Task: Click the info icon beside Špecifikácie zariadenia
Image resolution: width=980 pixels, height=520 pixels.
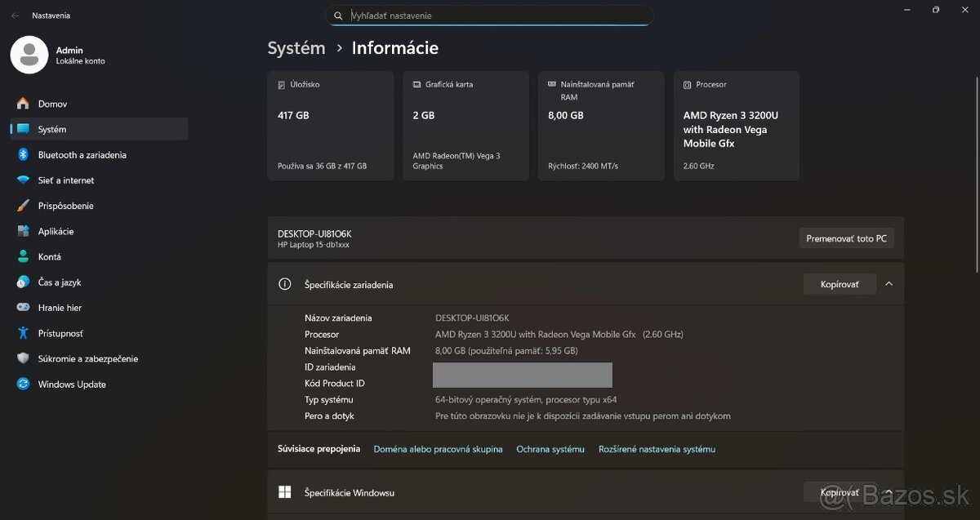Action: 285,284
